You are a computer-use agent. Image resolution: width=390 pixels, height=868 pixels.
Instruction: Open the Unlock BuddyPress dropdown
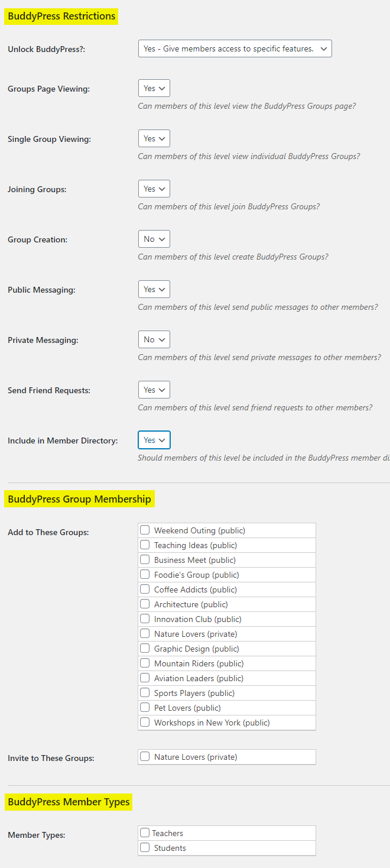(x=235, y=48)
